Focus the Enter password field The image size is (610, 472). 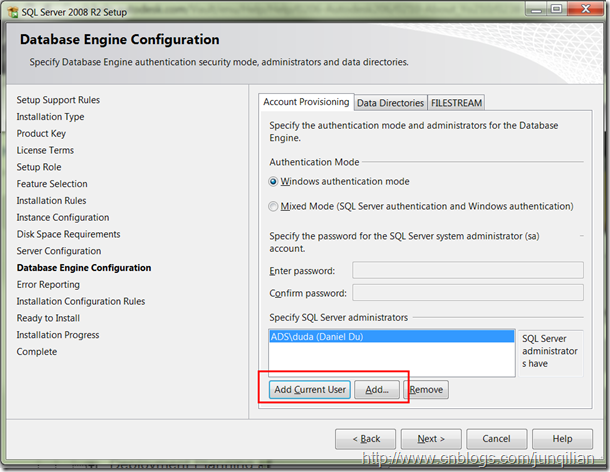(x=468, y=270)
